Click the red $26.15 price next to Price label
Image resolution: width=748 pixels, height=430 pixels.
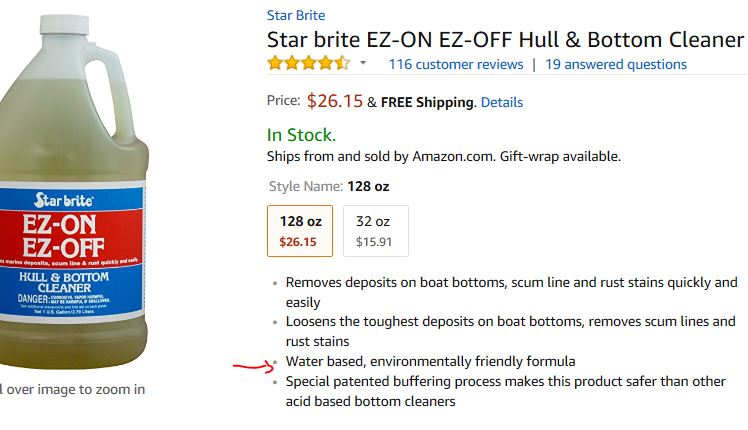pos(334,101)
